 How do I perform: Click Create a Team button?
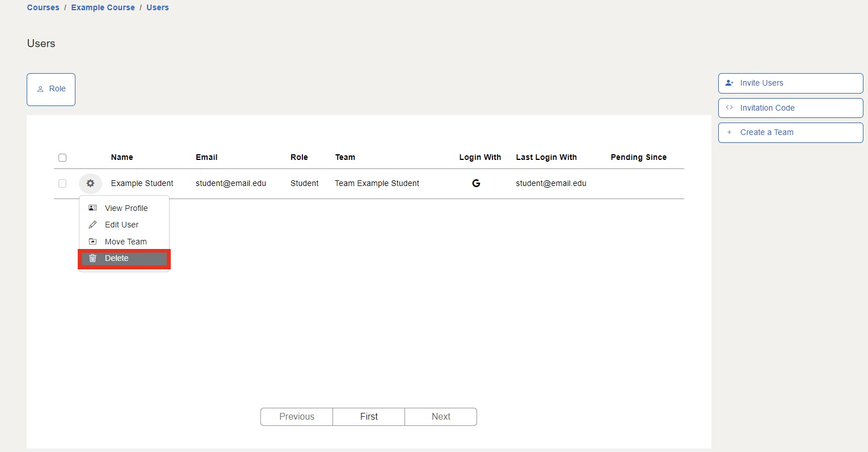coord(790,133)
